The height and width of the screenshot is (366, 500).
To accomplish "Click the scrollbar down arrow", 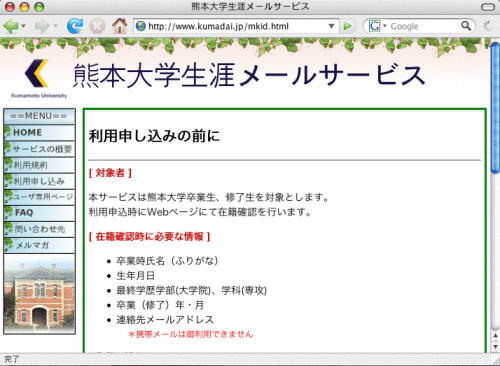I will (x=495, y=347).
